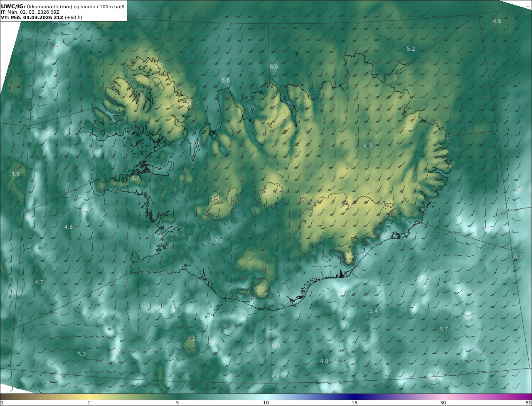Click the '50' tick on the color scale
532x406 pixels.
528,403
